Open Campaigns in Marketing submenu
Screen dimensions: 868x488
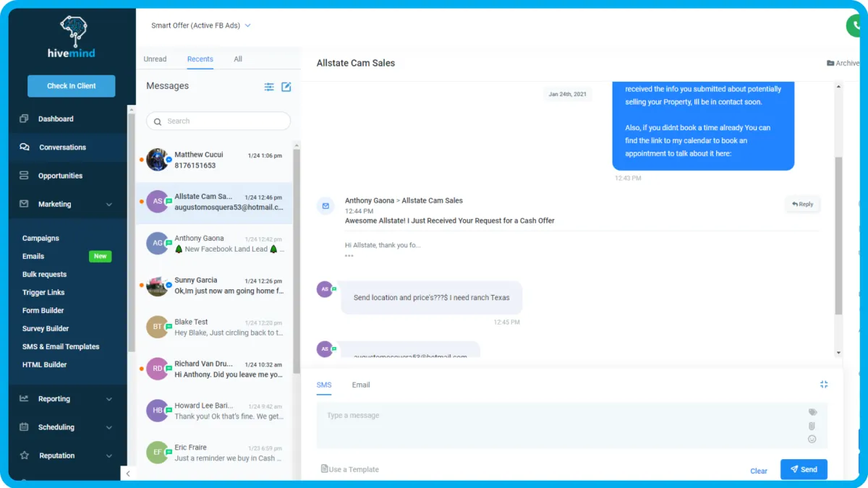41,238
